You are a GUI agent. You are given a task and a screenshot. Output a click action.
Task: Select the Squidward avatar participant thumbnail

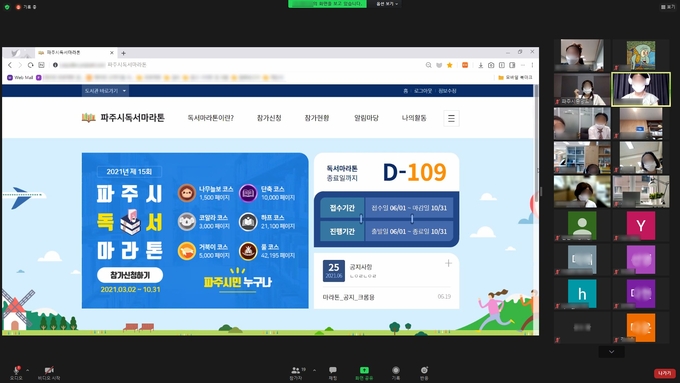(641, 55)
